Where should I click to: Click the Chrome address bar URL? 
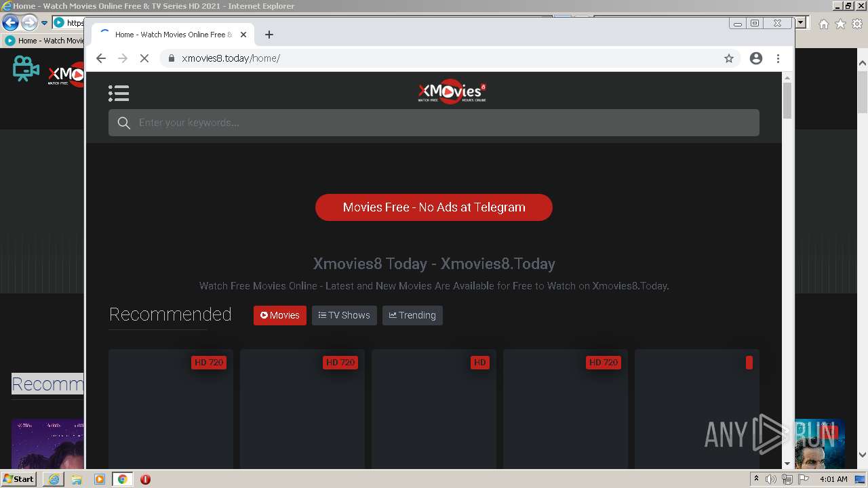click(x=231, y=58)
